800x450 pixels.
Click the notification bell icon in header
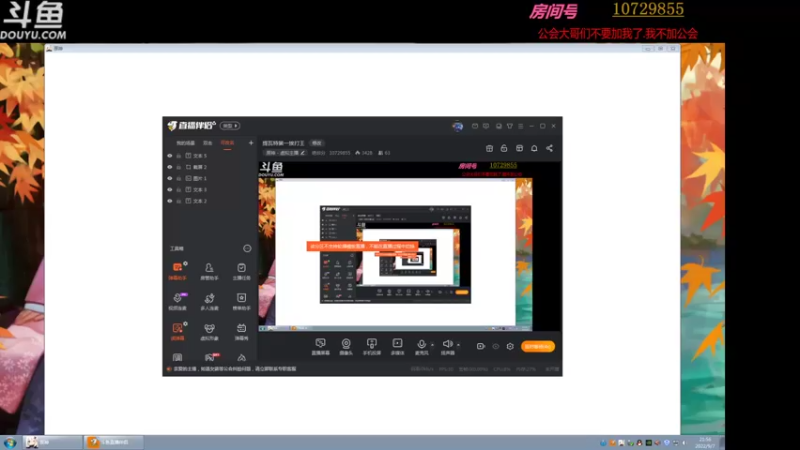click(x=534, y=148)
